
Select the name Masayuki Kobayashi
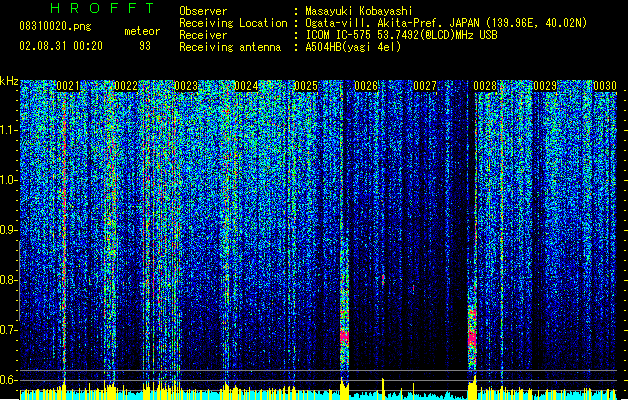tap(359, 11)
